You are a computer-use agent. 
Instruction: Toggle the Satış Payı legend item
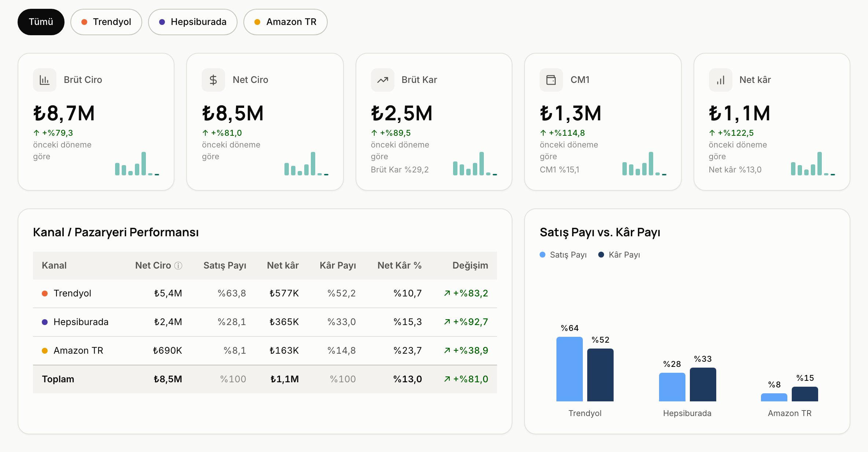click(563, 255)
